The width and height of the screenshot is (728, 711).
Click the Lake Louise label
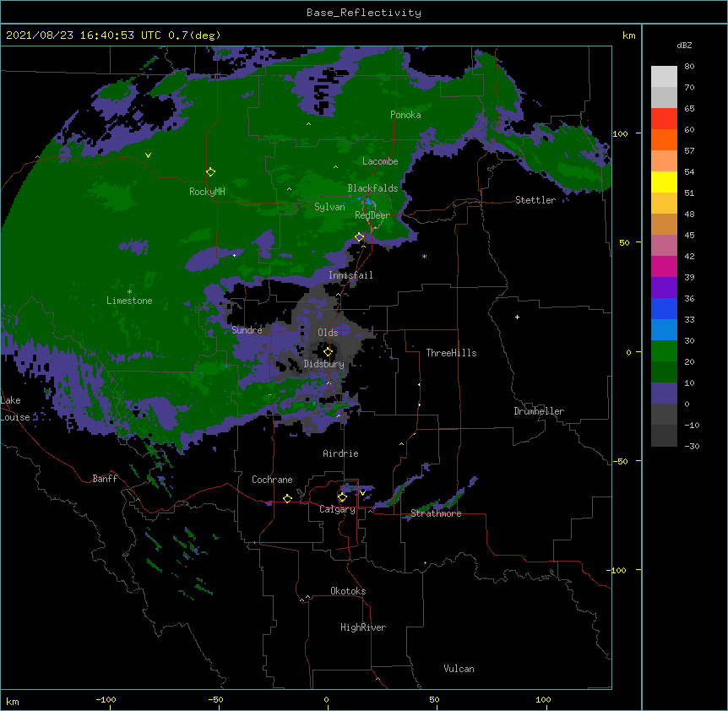tap(14, 409)
